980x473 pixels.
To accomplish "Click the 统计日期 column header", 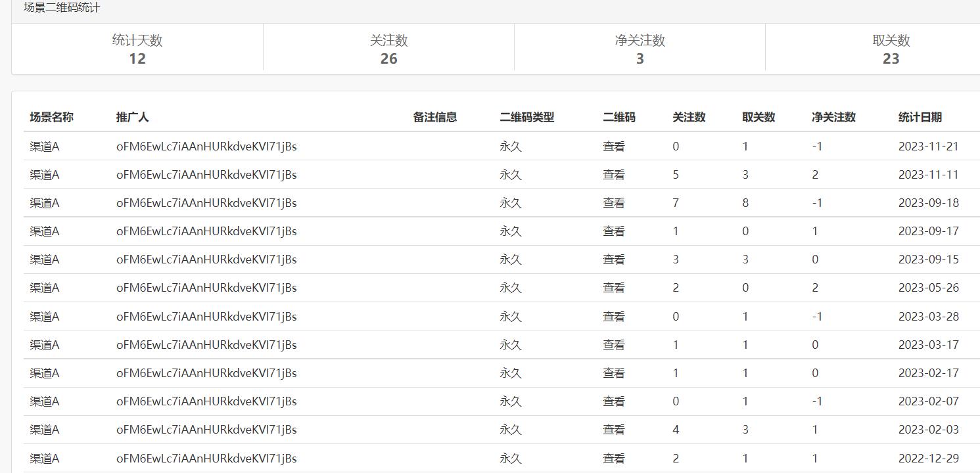I will (920, 117).
